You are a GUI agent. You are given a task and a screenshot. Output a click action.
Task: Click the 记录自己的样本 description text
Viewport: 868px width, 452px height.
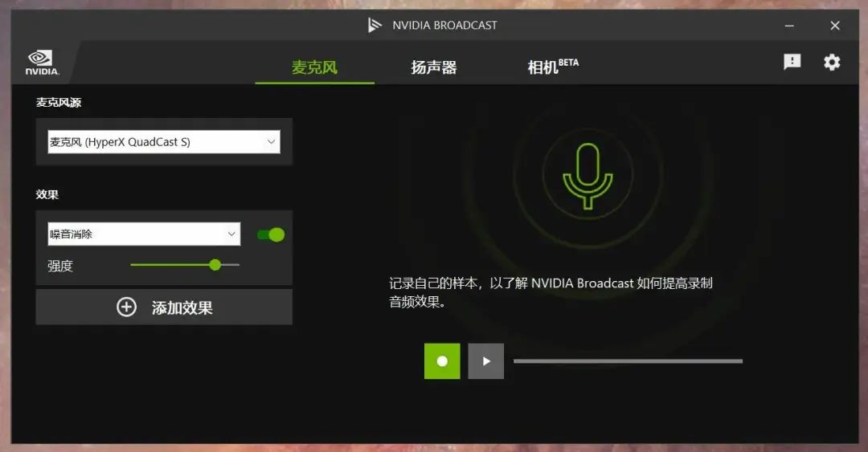pos(551,292)
